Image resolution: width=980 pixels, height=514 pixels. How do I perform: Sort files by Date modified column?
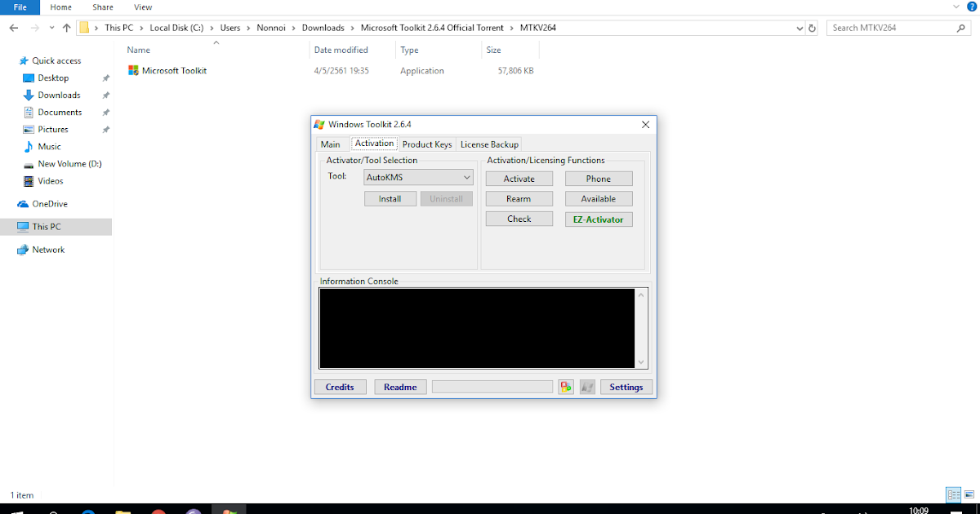click(341, 50)
